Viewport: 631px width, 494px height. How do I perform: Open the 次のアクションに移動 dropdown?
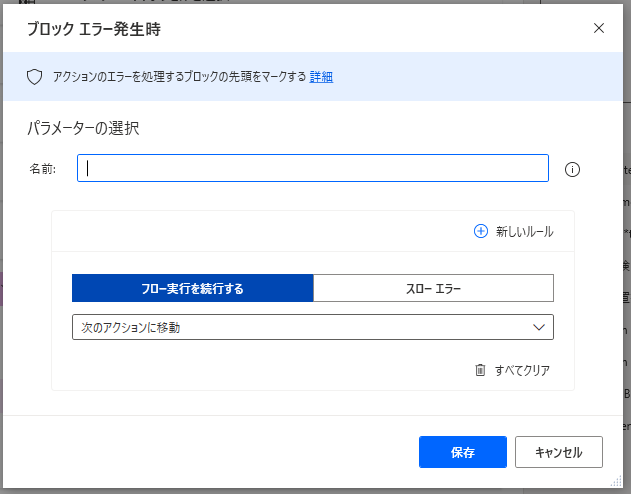[300, 327]
